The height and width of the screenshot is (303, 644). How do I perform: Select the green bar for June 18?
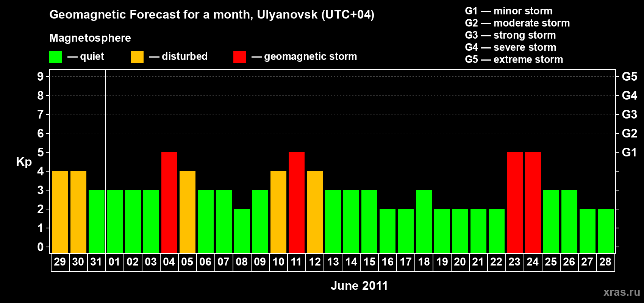coord(424,221)
